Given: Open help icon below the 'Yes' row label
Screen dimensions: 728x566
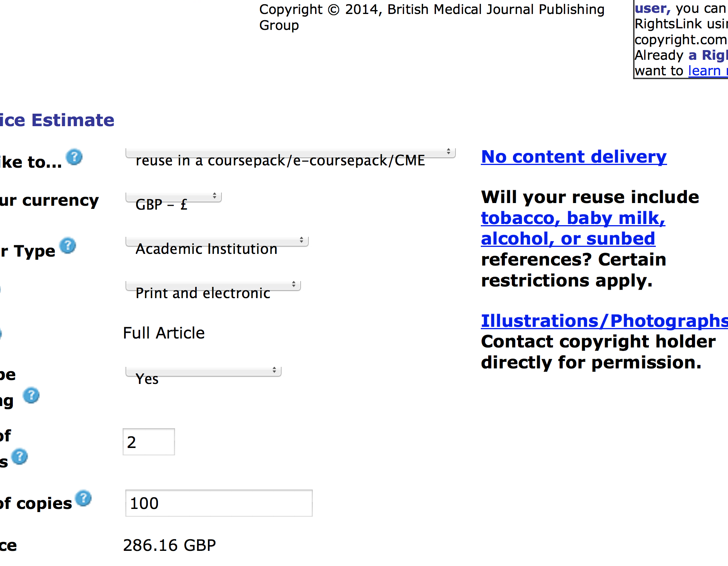Looking at the screenshot, I should pyautogui.click(x=31, y=396).
